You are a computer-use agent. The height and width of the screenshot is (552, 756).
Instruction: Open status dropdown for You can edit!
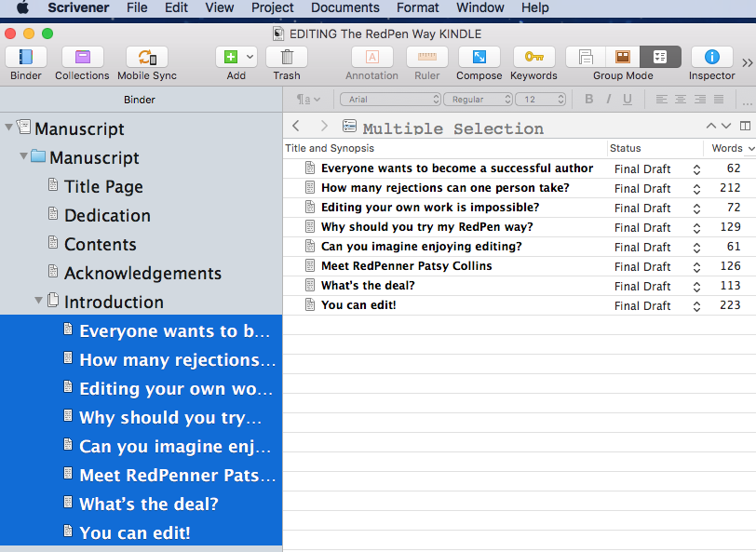(695, 305)
